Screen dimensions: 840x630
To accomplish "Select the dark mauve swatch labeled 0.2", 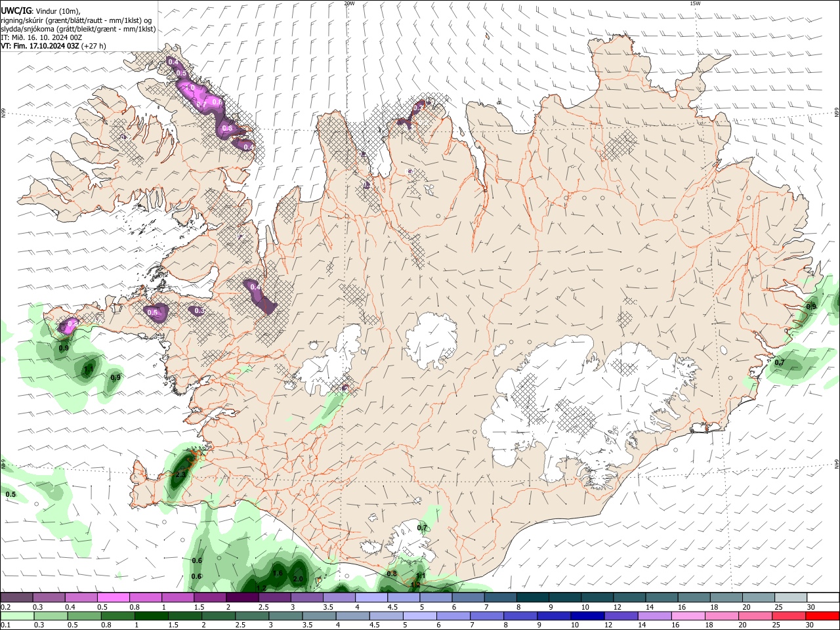I will pyautogui.click(x=16, y=597).
